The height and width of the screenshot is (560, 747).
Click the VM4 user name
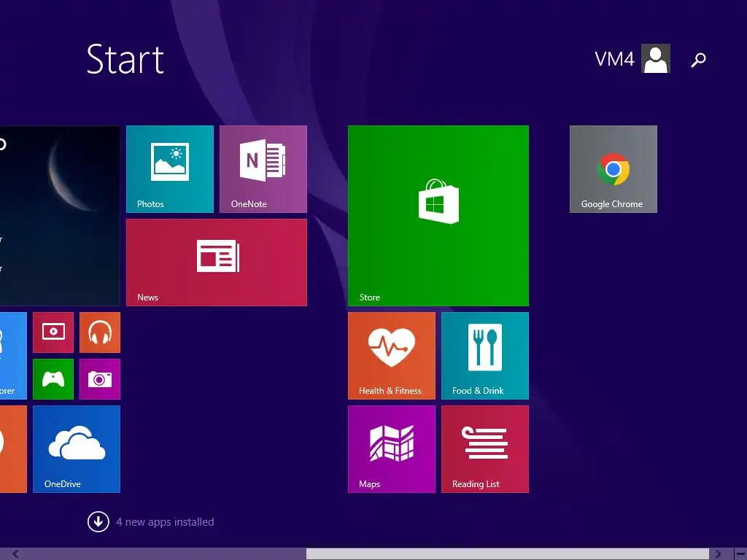tap(614, 59)
